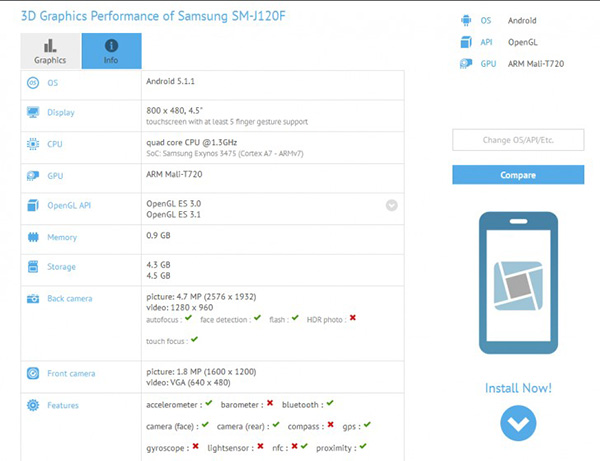Click the Install Now! link
This screenshot has width=600, height=461.
(x=517, y=387)
